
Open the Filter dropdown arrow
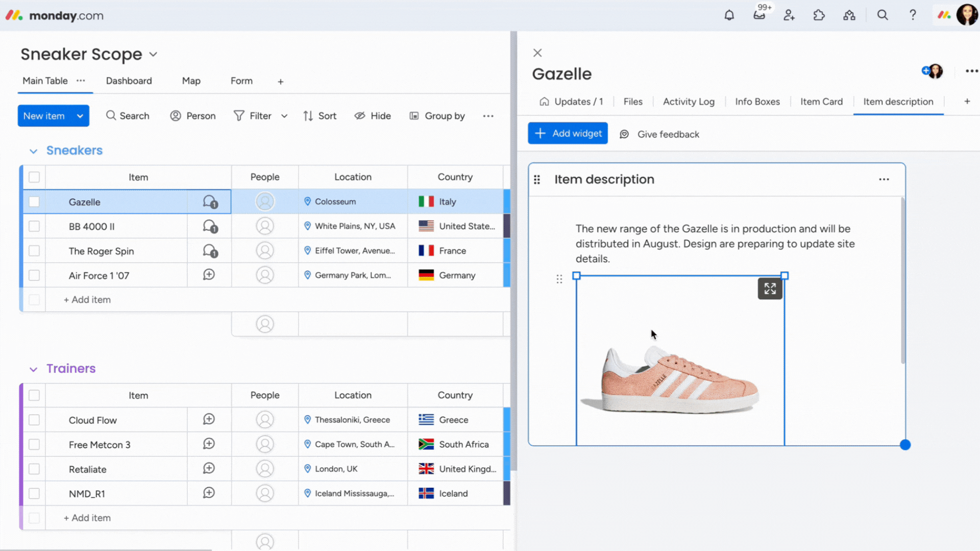point(284,116)
